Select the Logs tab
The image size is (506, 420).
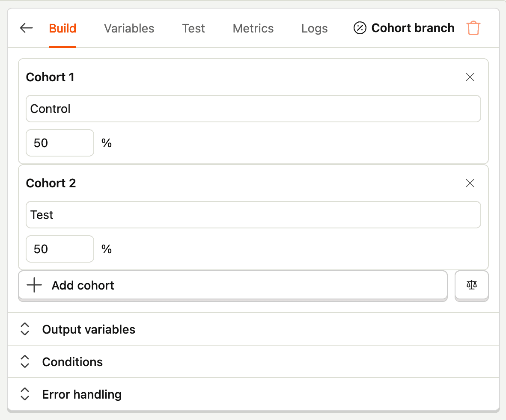point(314,28)
